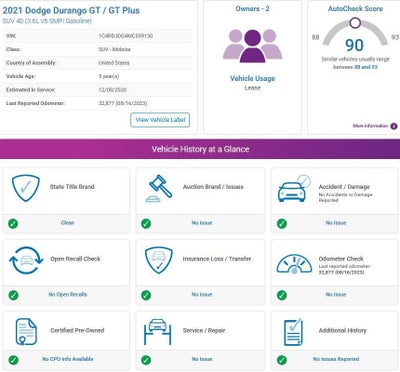
Task: Click the More Information info icon
Action: [394, 126]
